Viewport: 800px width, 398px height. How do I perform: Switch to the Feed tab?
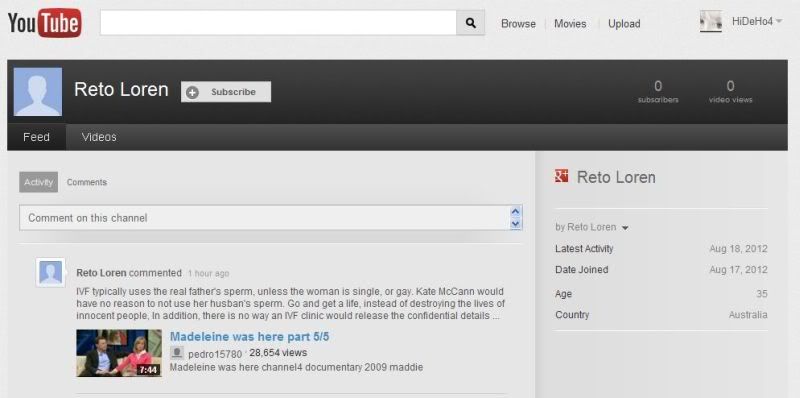coord(37,137)
